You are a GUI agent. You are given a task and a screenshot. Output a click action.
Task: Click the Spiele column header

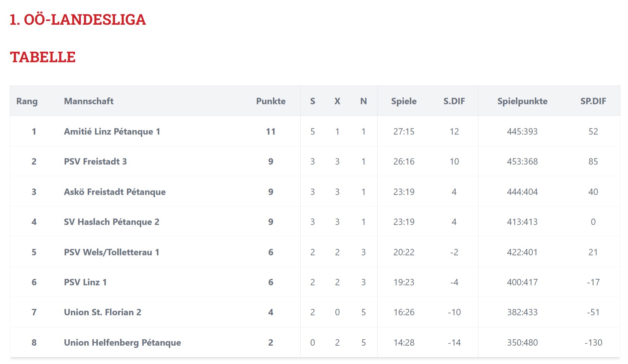404,101
